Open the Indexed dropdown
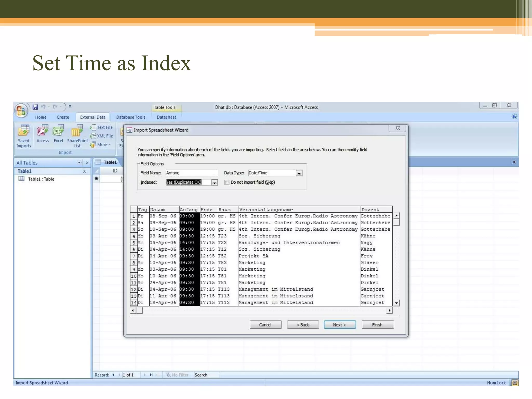 pyautogui.click(x=215, y=183)
